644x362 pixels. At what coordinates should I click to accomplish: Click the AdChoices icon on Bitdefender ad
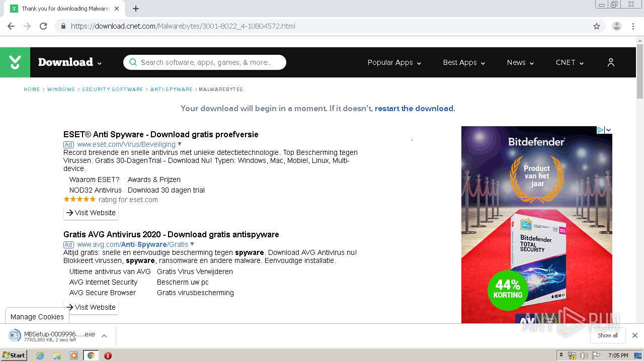600,130
